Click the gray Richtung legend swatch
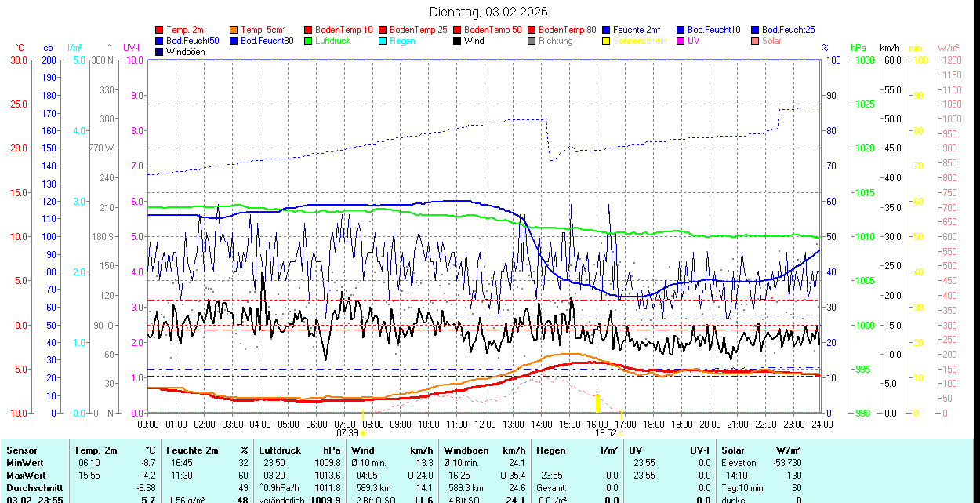The width and height of the screenshot is (980, 503). pos(532,41)
